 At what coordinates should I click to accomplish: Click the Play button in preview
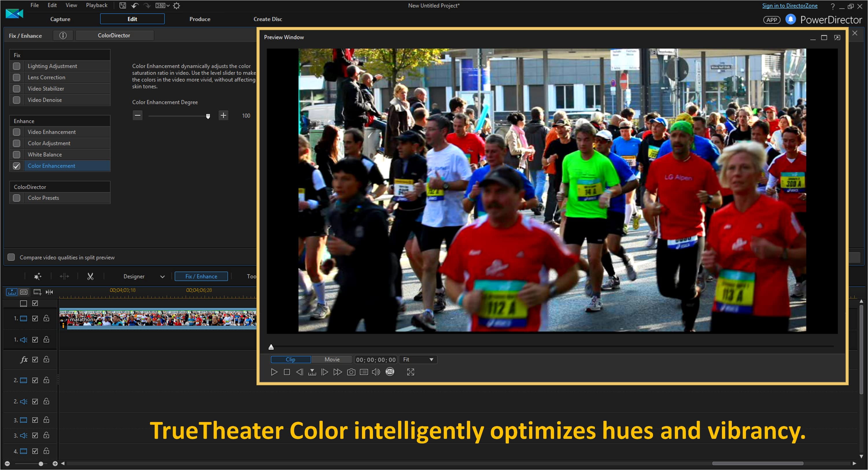[x=274, y=372]
